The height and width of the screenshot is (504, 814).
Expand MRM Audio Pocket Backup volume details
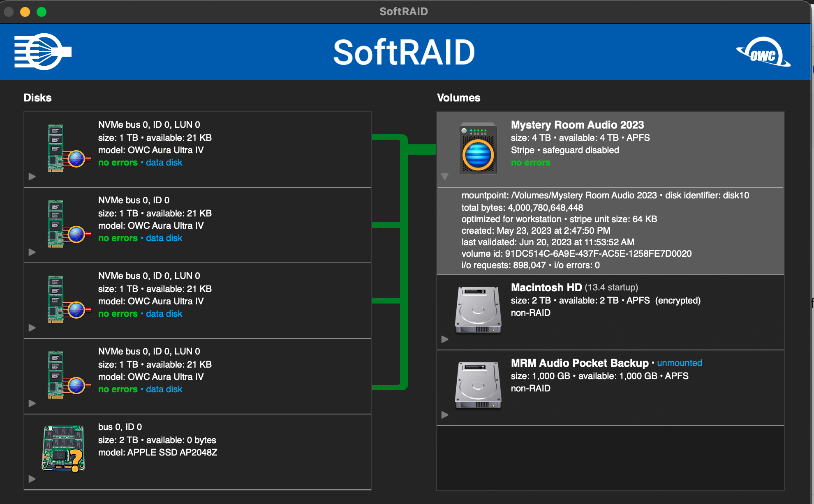(444, 415)
